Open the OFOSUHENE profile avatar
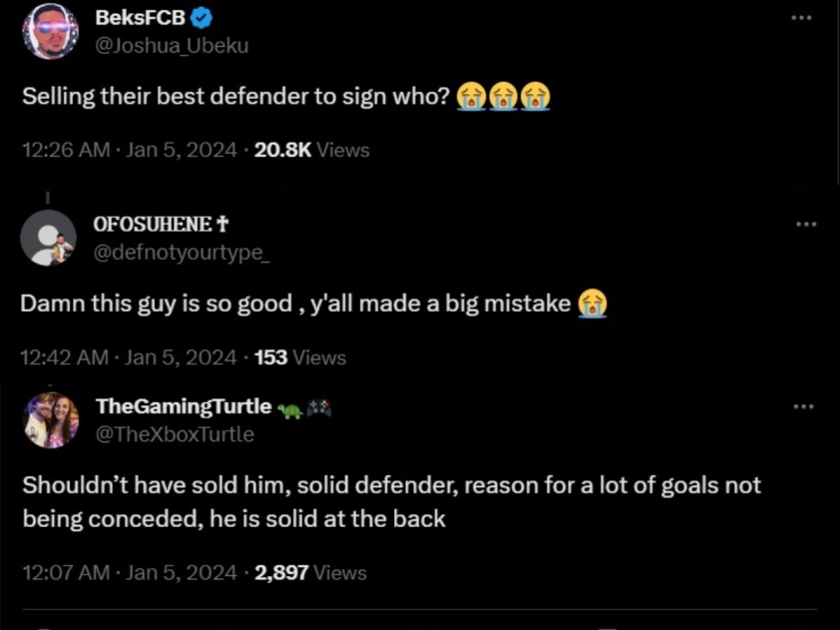The height and width of the screenshot is (630, 840). tap(49, 238)
